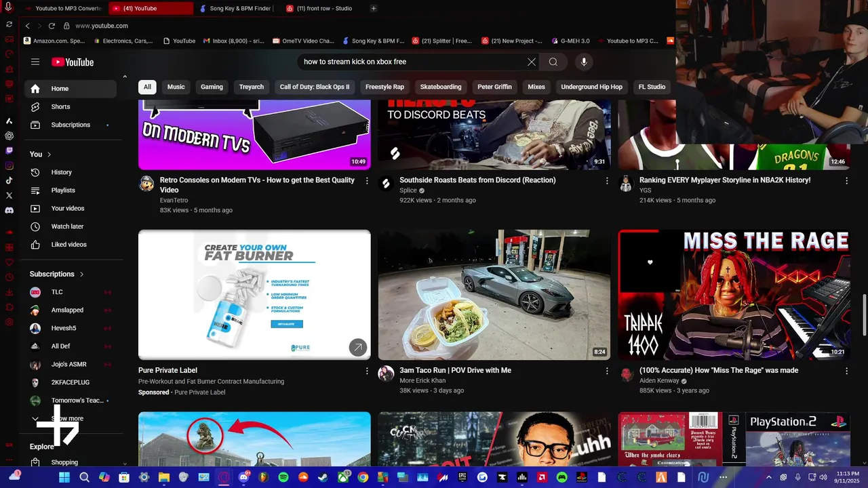Screen dimensions: 868x488
Task: Open Spotify from the taskbar
Action: 283,477
